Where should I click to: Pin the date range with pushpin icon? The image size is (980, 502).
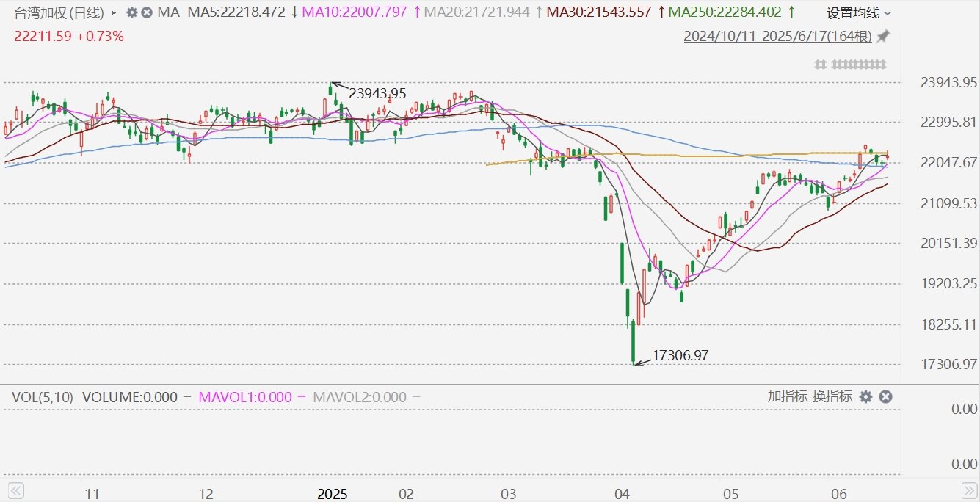point(884,37)
